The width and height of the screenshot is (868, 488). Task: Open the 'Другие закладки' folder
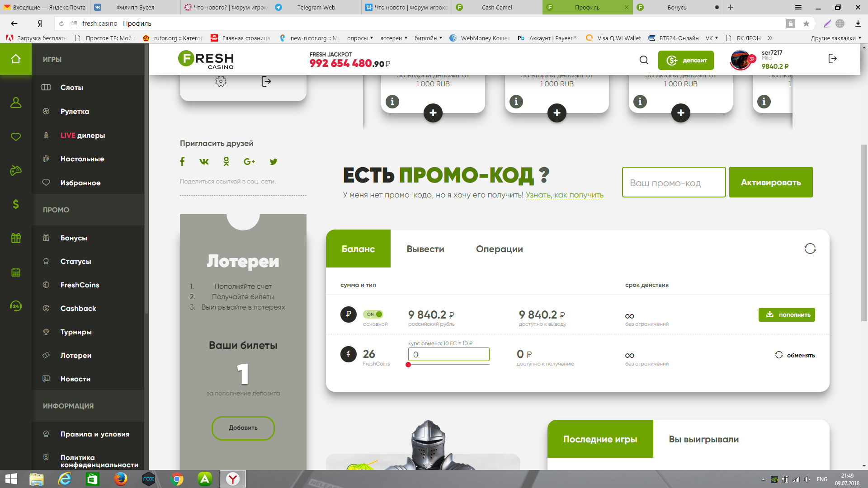[x=836, y=38]
